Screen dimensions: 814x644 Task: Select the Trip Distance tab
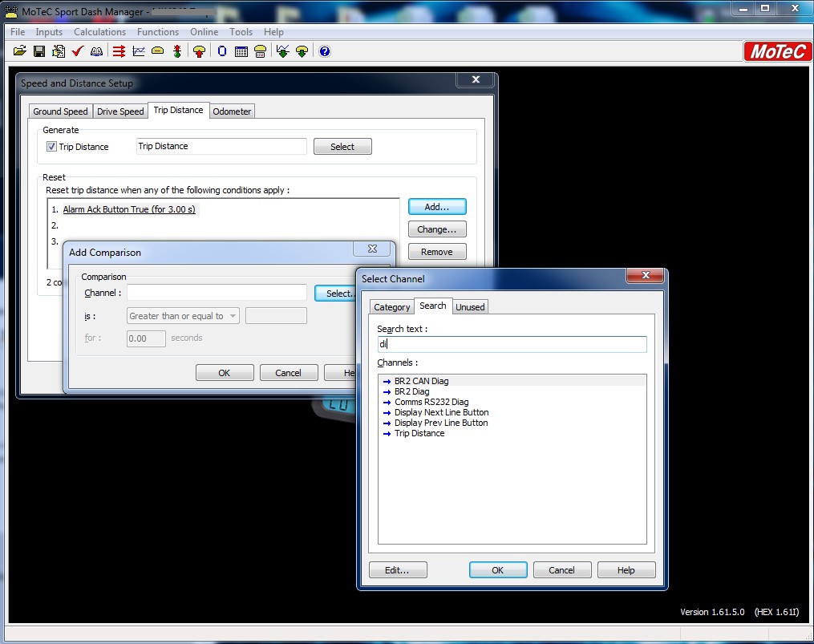coord(179,110)
